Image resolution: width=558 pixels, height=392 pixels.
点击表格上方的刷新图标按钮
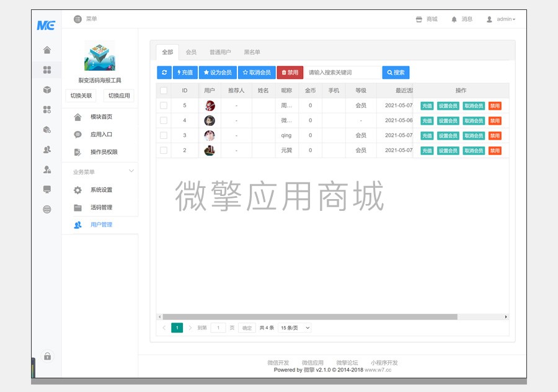click(163, 72)
